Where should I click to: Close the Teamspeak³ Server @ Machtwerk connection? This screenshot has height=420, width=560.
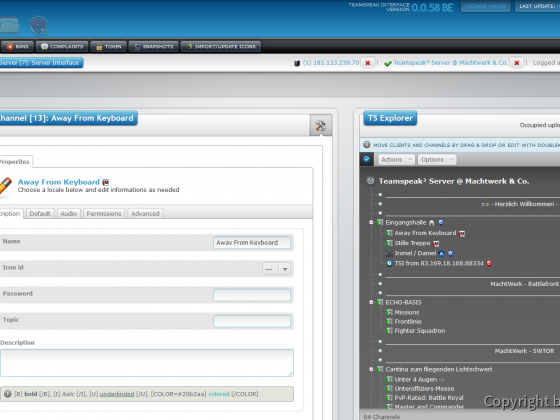(516, 63)
